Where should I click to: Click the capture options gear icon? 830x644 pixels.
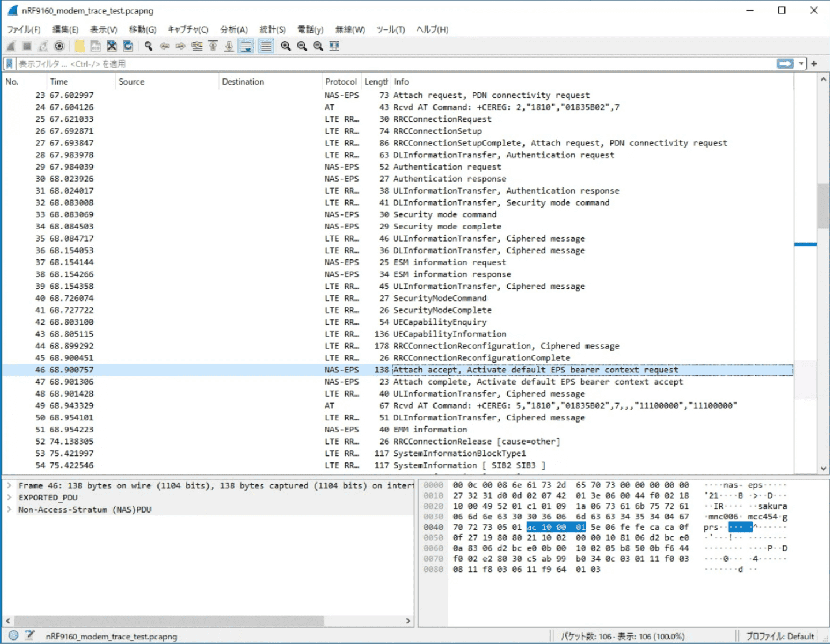(x=59, y=46)
